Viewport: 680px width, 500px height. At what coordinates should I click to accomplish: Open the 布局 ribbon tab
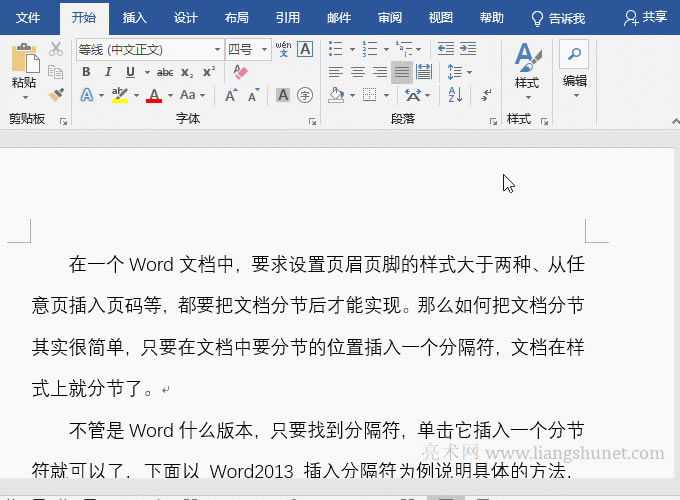point(237,17)
